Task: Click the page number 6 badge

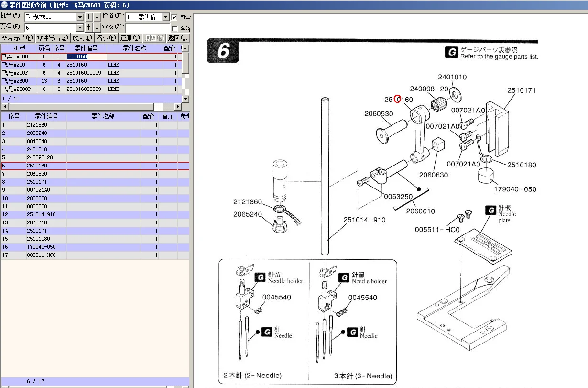Action: (x=222, y=51)
